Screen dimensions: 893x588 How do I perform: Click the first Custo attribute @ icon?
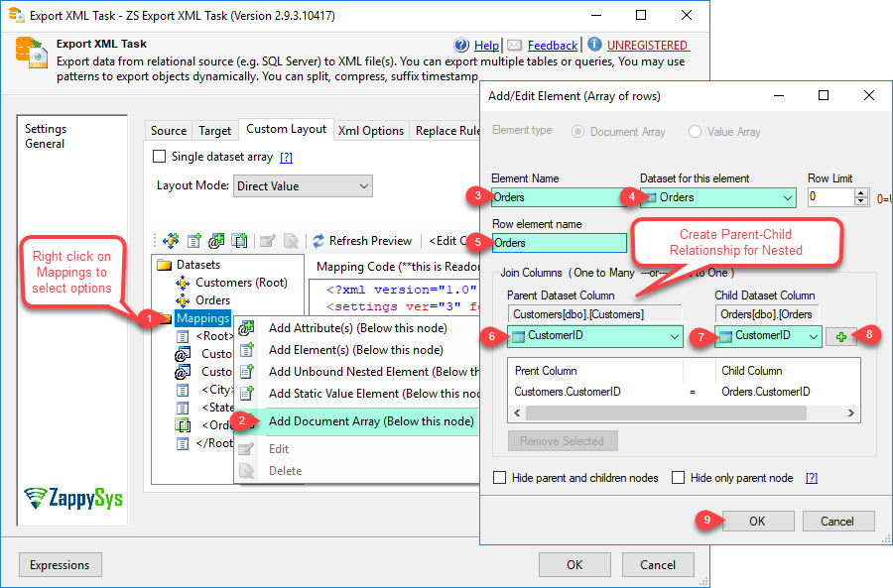coord(183,354)
